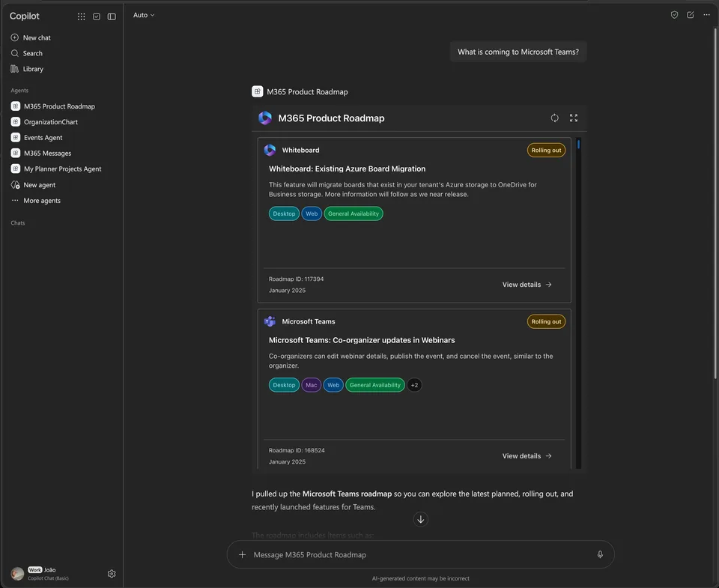The image size is (719, 588).
Task: Click the Work account badge
Action: coord(35,570)
